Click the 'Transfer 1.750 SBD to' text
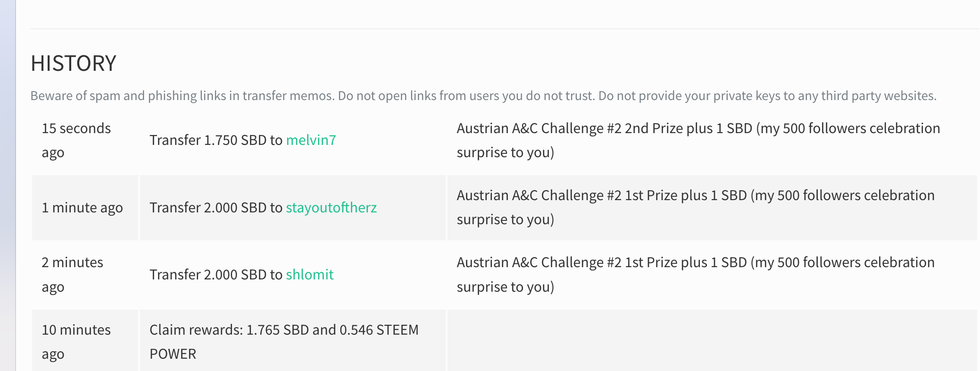 (x=216, y=140)
